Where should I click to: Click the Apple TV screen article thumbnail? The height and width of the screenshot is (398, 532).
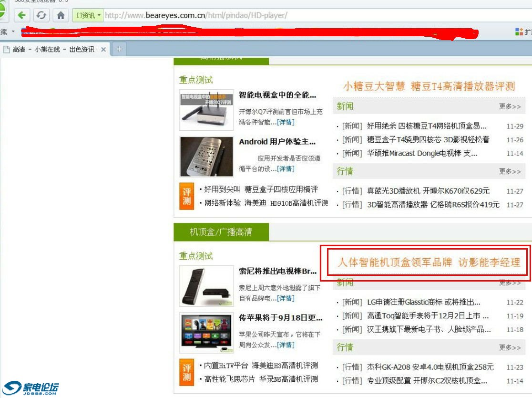206,332
